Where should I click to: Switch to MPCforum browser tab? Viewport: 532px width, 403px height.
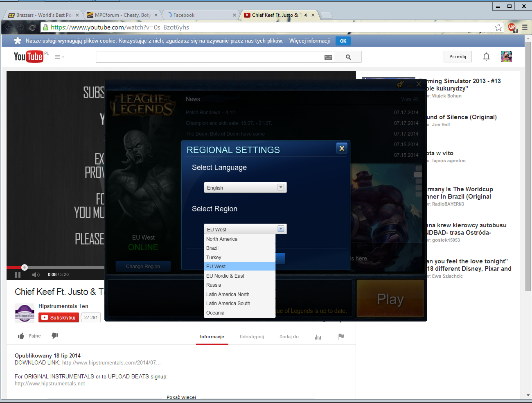[122, 15]
